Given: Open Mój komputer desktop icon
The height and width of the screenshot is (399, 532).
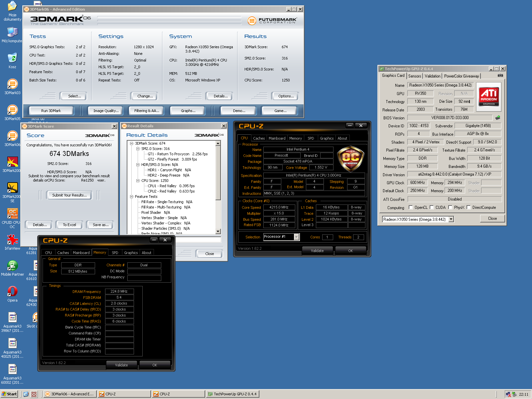Looking at the screenshot, I should point(12,35).
